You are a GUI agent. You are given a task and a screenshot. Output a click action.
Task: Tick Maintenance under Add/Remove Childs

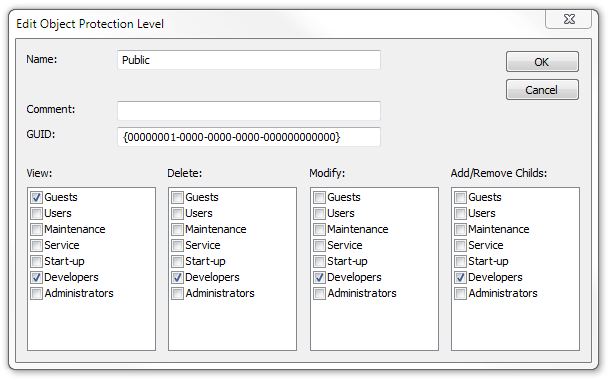(461, 229)
